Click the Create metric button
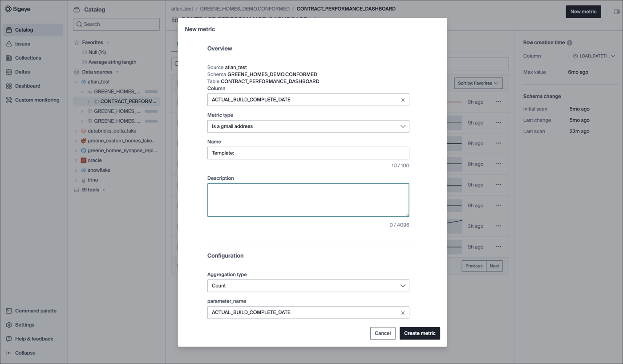The image size is (623, 364). pos(420,333)
